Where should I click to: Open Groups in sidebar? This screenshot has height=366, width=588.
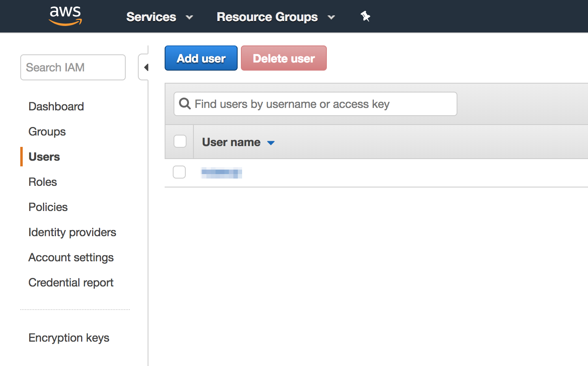pos(47,131)
